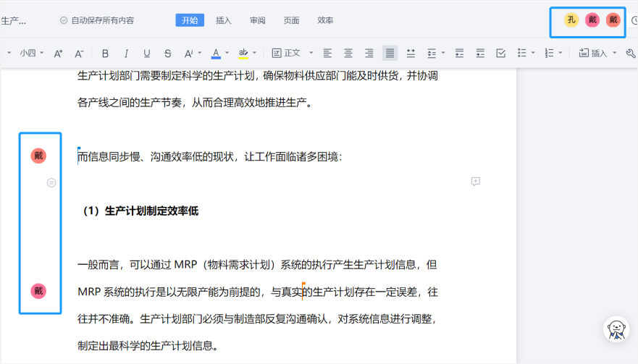Image resolution: width=638 pixels, height=364 pixels.
Task: Expand the text effects dropdown arrow
Action: [x=199, y=53]
